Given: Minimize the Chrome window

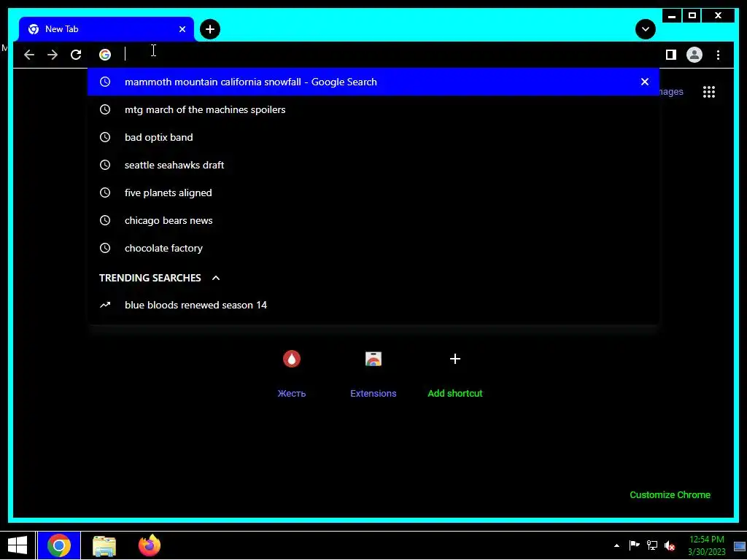Looking at the screenshot, I should tap(672, 16).
